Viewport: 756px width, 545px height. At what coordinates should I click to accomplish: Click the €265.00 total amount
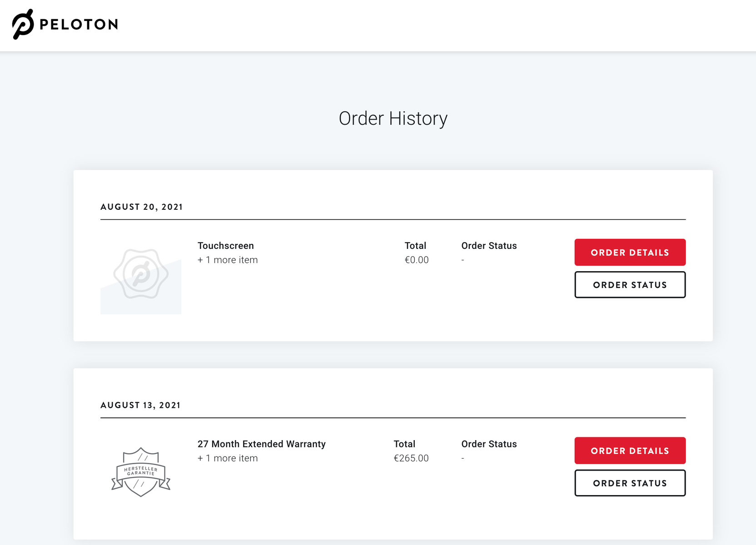point(411,458)
